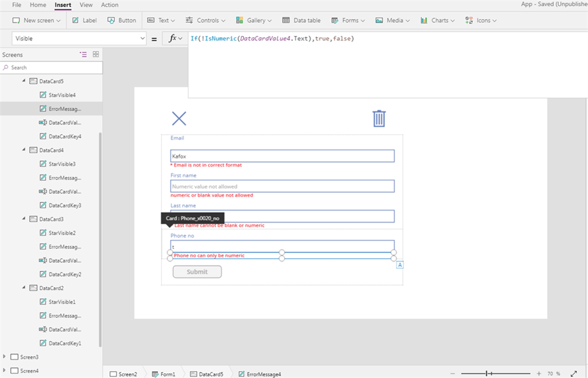Insert a Button control

(x=122, y=20)
